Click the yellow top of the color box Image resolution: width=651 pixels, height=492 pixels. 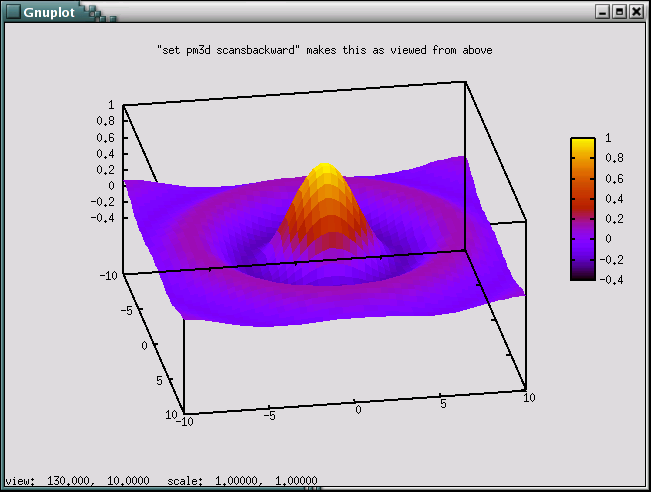pos(583,144)
